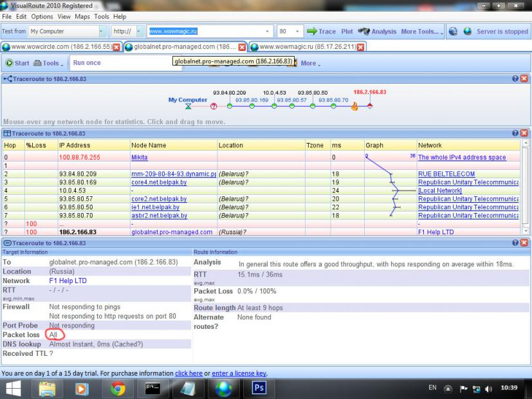Open the Maps menu
The height and width of the screenshot is (399, 532).
click(x=82, y=16)
